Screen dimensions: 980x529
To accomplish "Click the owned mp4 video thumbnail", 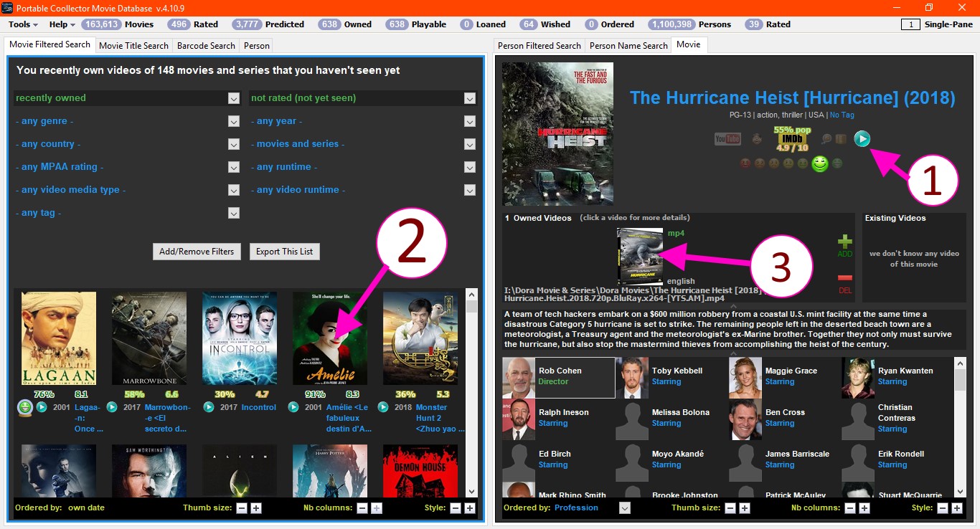I will 640,257.
